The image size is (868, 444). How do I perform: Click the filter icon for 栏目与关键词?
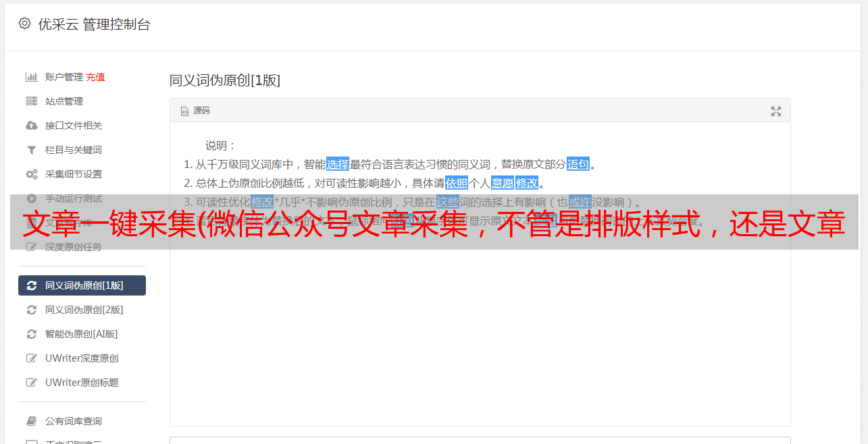[x=31, y=150]
